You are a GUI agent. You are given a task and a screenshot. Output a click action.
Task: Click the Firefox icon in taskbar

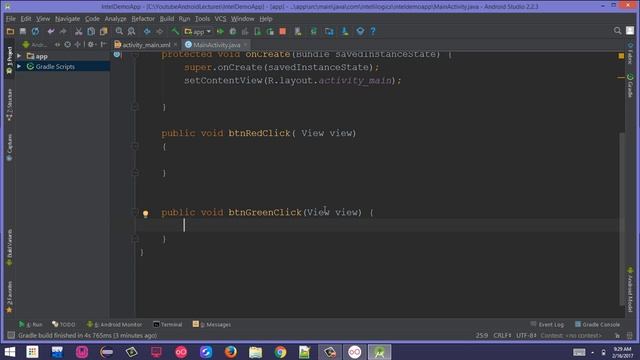pos(231,352)
